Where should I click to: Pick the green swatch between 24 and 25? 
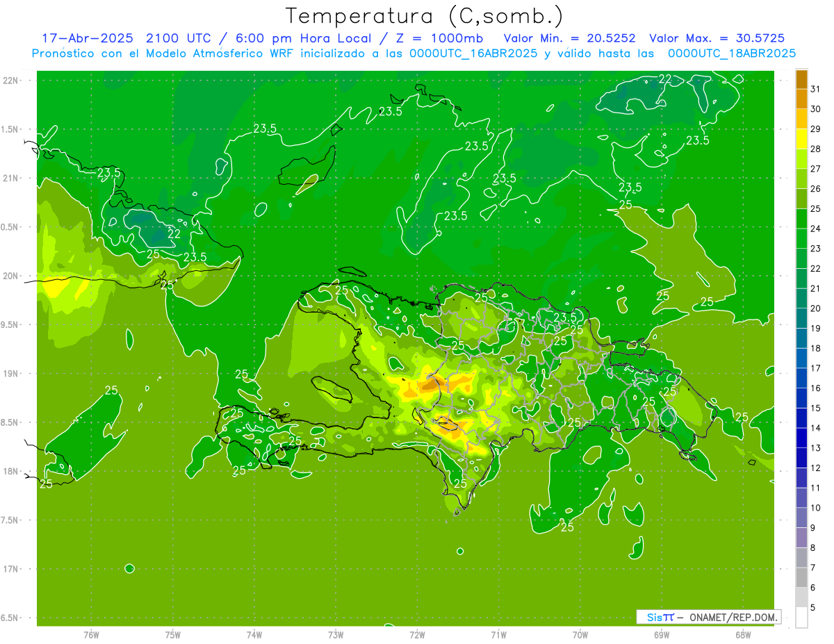[x=801, y=219]
